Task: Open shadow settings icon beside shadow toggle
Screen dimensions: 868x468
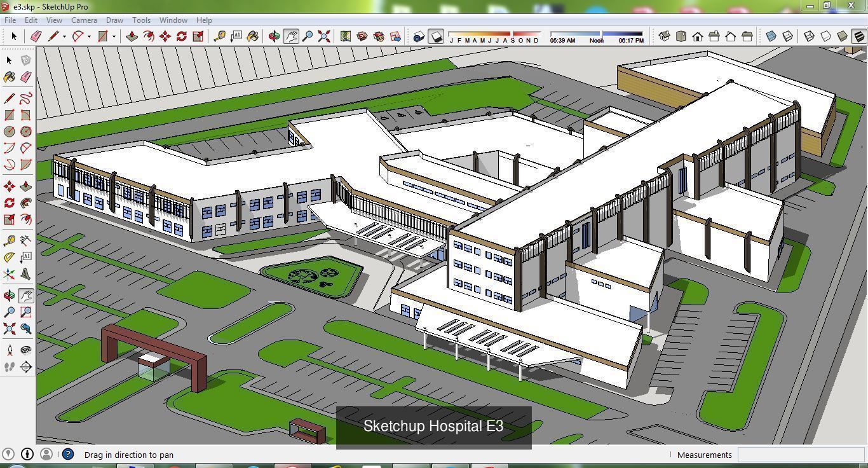Action: coord(418,36)
